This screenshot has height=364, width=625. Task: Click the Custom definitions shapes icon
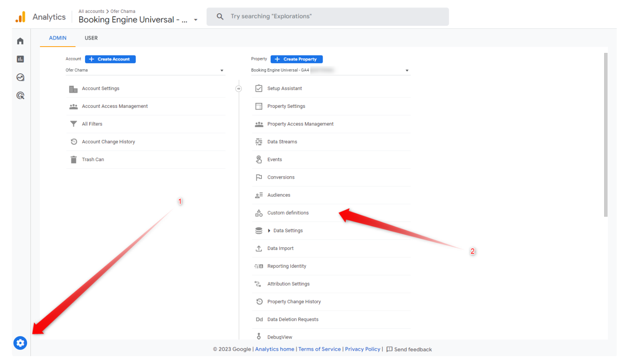pyautogui.click(x=259, y=213)
